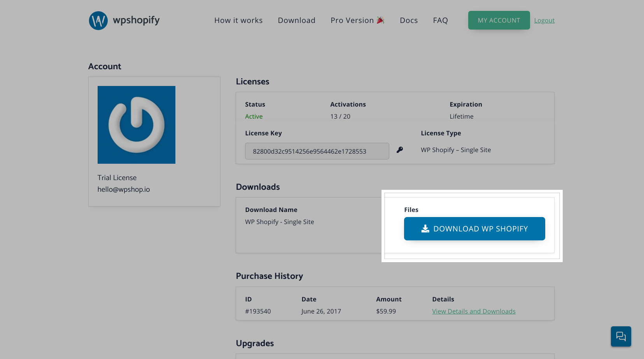This screenshot has width=644, height=359.
Task: Open How it works menu item
Action: (238, 21)
